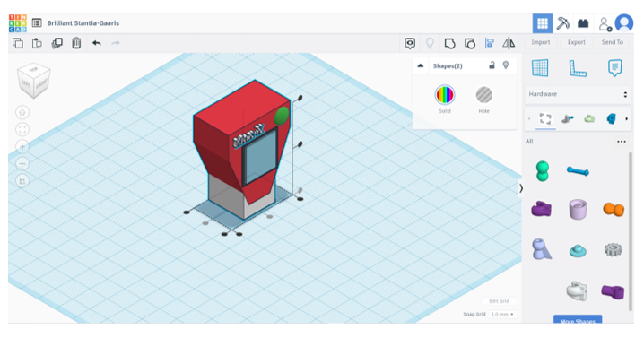The image size is (644, 338).
Task: Click the Send To button
Action: (612, 42)
